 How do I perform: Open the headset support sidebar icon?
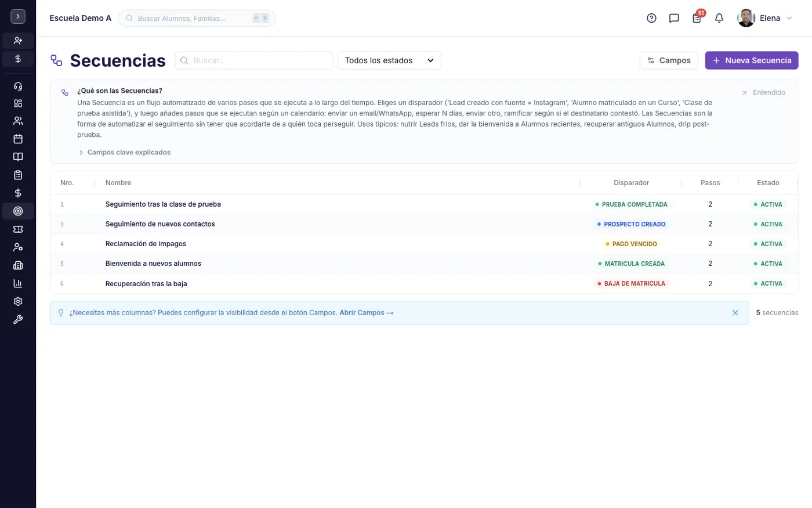coord(18,86)
